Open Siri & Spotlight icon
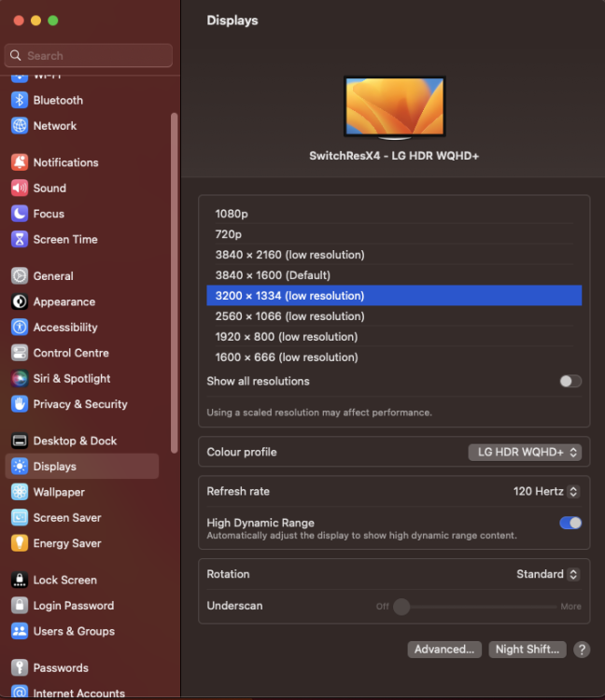The height and width of the screenshot is (700, 605). pos(20,379)
